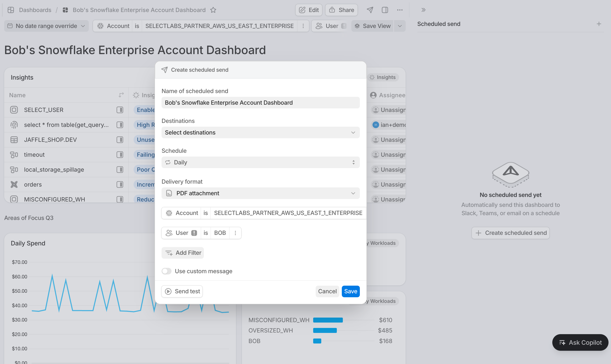Click Add Filter in the dialog

click(x=183, y=253)
